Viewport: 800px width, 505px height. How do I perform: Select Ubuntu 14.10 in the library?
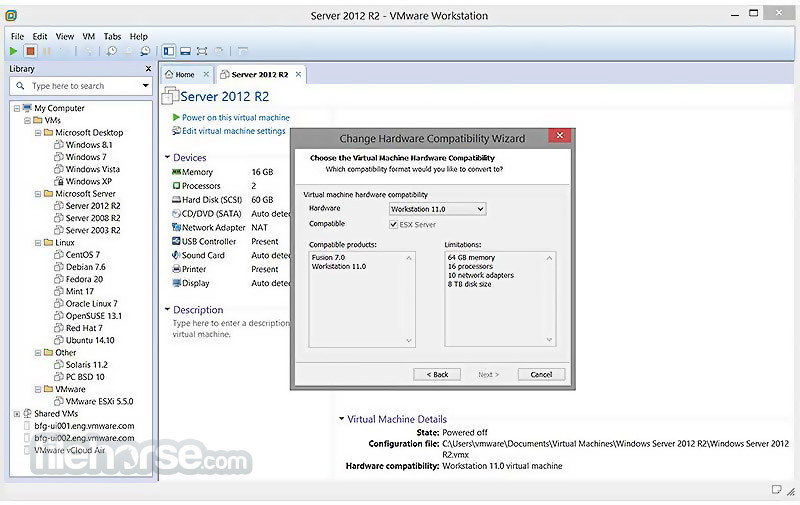click(x=90, y=340)
